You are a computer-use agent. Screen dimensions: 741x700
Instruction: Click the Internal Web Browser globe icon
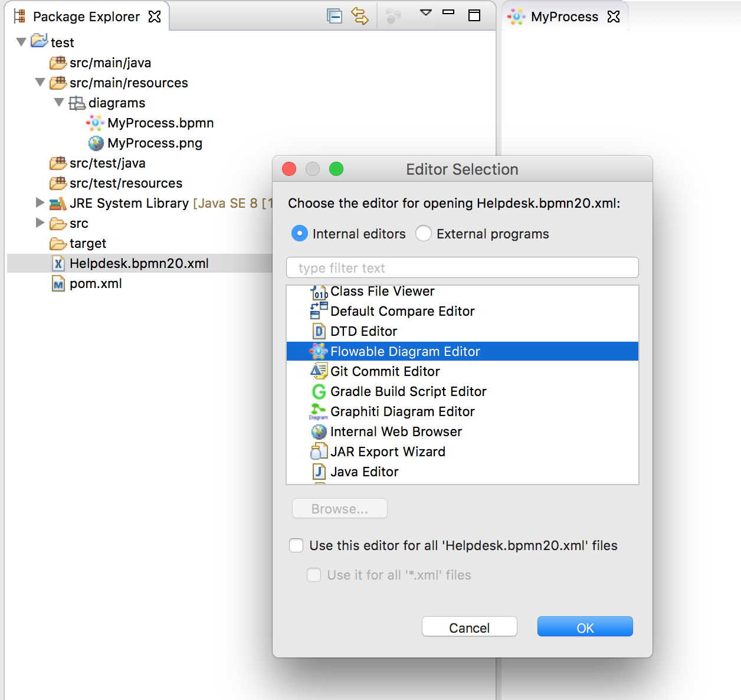319,431
